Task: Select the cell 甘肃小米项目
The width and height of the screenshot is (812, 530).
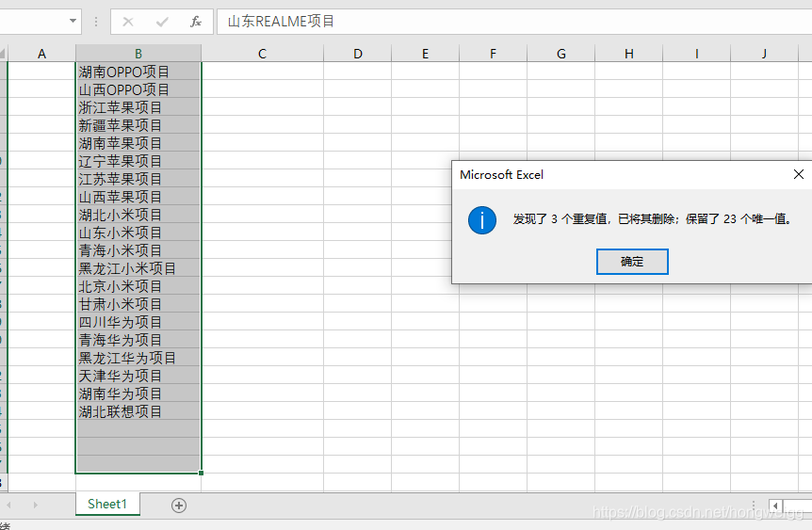Action: (138, 304)
